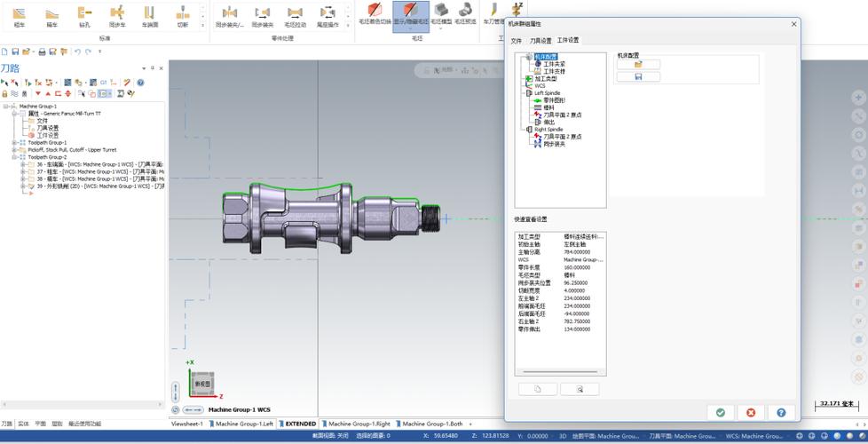Click select all operations icon in 刀路 panel
This screenshot has width=868, height=444.
(x=5, y=83)
